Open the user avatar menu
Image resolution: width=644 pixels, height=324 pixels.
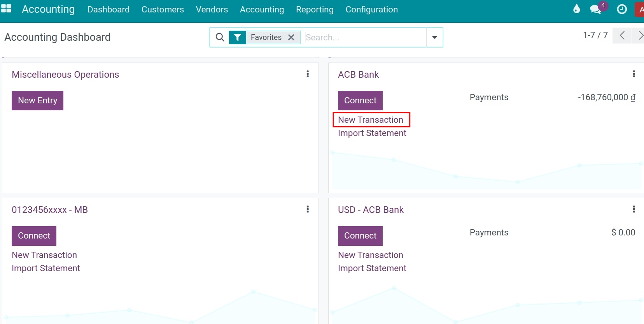click(x=640, y=9)
